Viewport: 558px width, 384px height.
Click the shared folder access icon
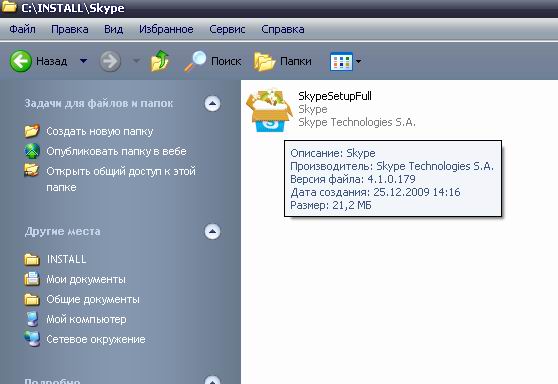click(x=32, y=170)
